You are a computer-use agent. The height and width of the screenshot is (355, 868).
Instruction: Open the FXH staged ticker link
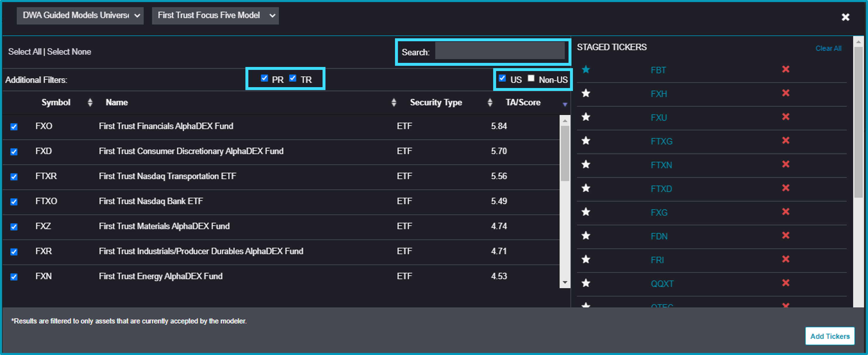click(659, 94)
